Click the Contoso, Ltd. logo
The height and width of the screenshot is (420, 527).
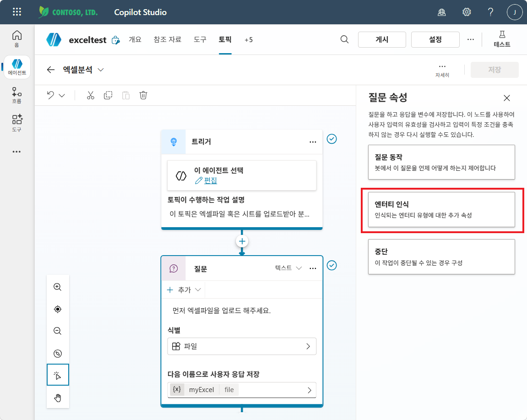(x=68, y=12)
